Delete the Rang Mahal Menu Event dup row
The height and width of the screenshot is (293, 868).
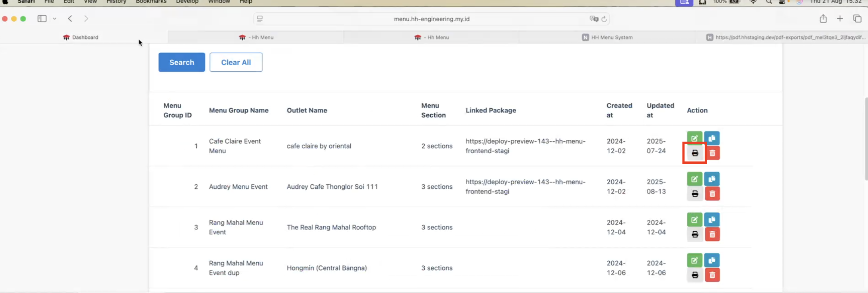click(x=712, y=275)
